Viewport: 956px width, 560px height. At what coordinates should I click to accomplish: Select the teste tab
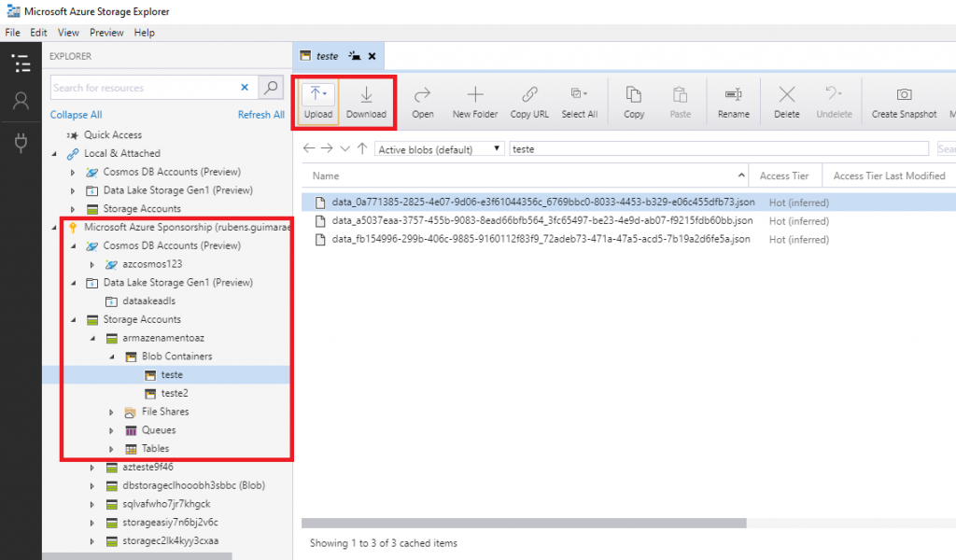[327, 56]
